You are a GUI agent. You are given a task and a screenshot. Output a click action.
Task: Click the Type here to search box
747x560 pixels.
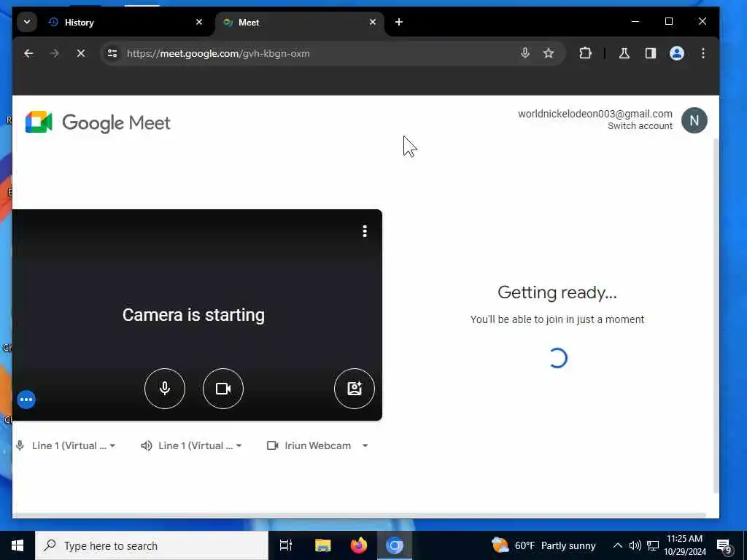[152, 545]
